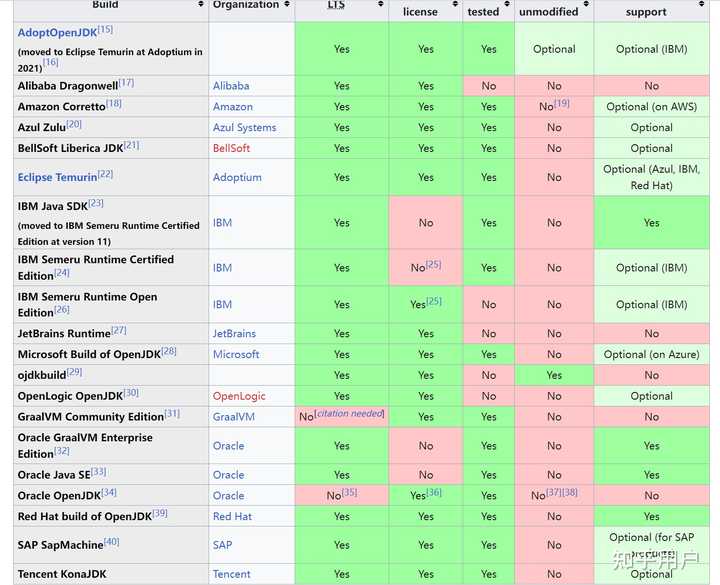Open citation 40 next to SAP SapMachine
The image size is (720, 585).
[x=112, y=542]
